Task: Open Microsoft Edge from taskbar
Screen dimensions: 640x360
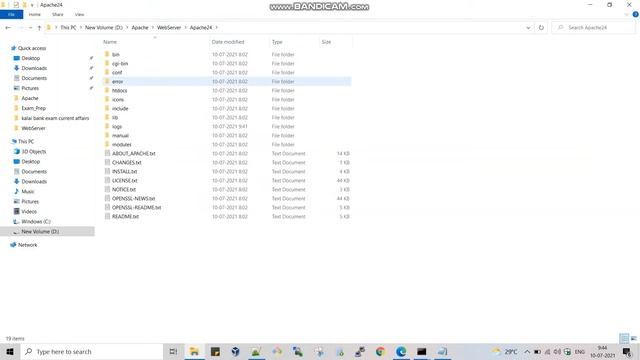Action: [x=401, y=351]
